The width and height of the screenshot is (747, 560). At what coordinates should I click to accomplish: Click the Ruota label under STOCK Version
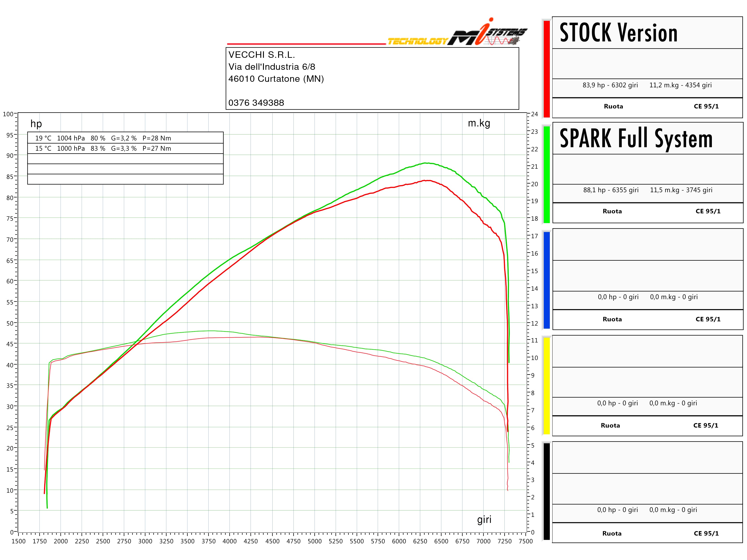click(x=613, y=106)
